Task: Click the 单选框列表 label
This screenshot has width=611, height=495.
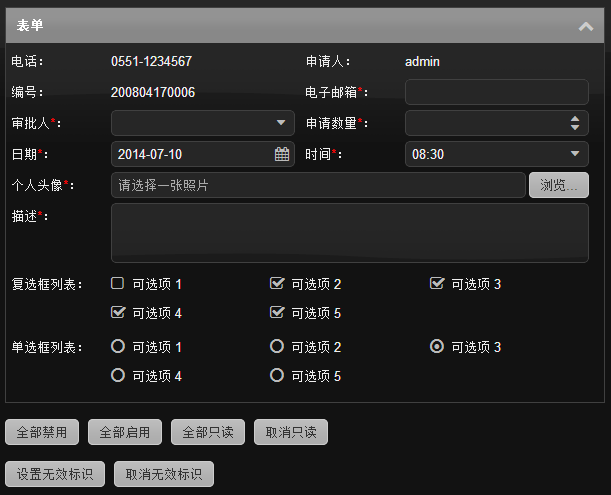Action: click(46, 347)
